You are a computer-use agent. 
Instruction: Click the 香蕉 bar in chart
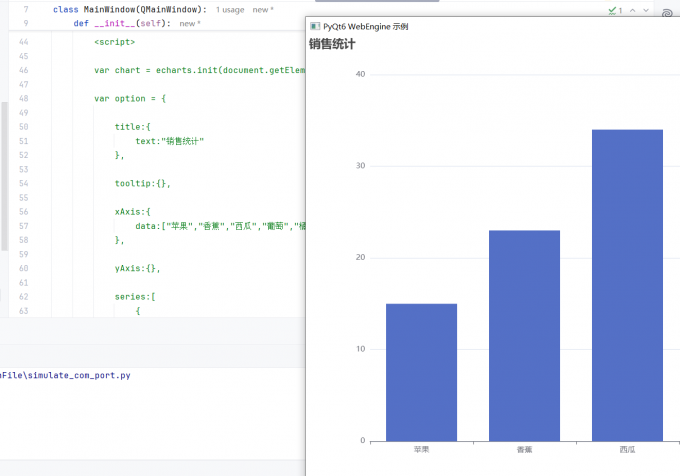click(x=524, y=336)
